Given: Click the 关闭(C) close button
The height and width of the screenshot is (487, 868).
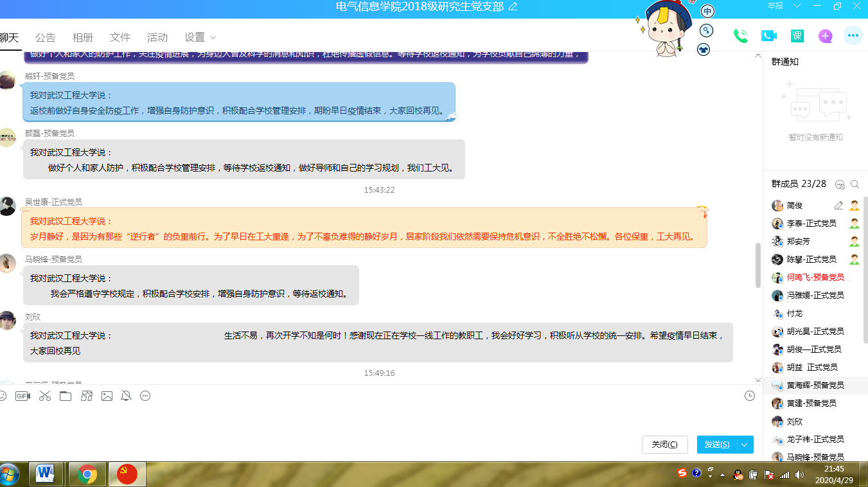Looking at the screenshot, I should tap(664, 445).
